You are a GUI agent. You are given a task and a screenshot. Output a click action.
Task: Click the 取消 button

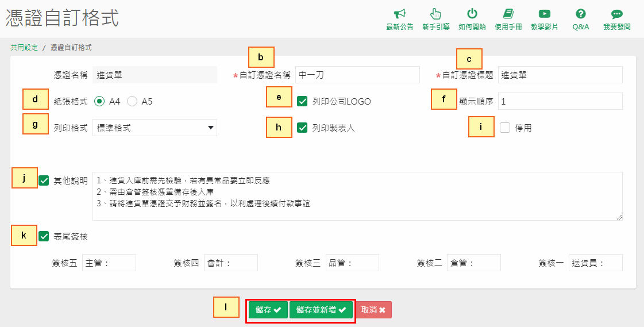(373, 310)
